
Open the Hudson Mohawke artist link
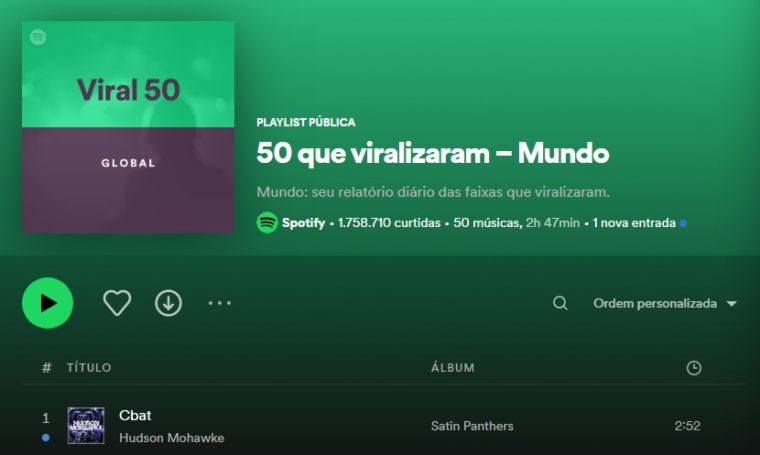click(172, 438)
